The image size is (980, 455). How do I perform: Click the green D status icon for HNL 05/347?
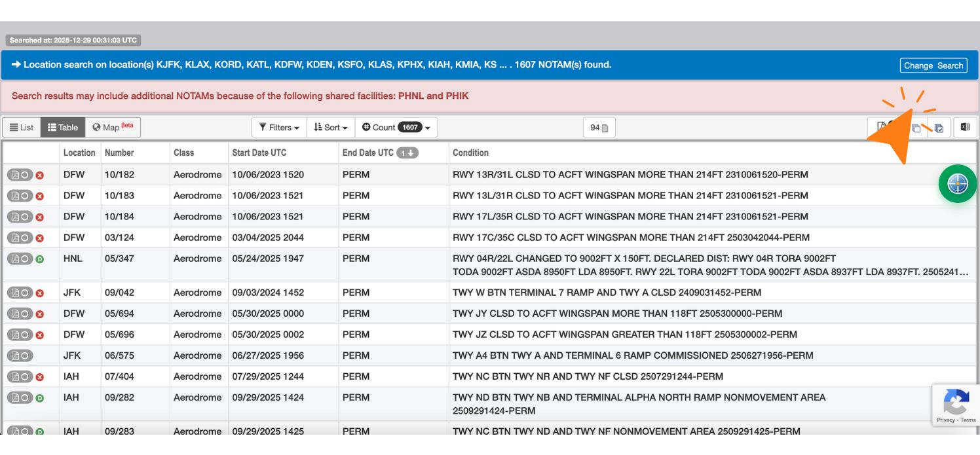click(39, 258)
